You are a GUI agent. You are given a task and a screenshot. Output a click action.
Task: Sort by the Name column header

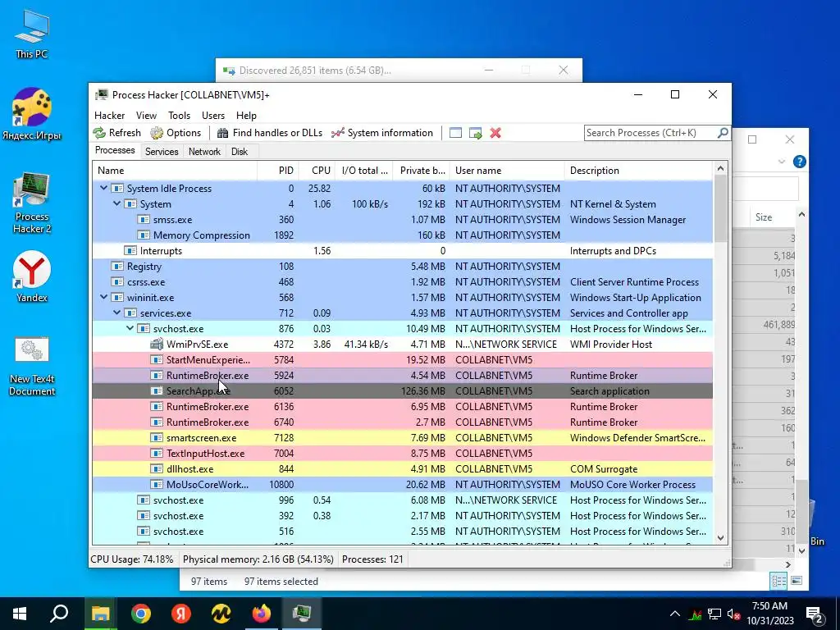click(175, 171)
